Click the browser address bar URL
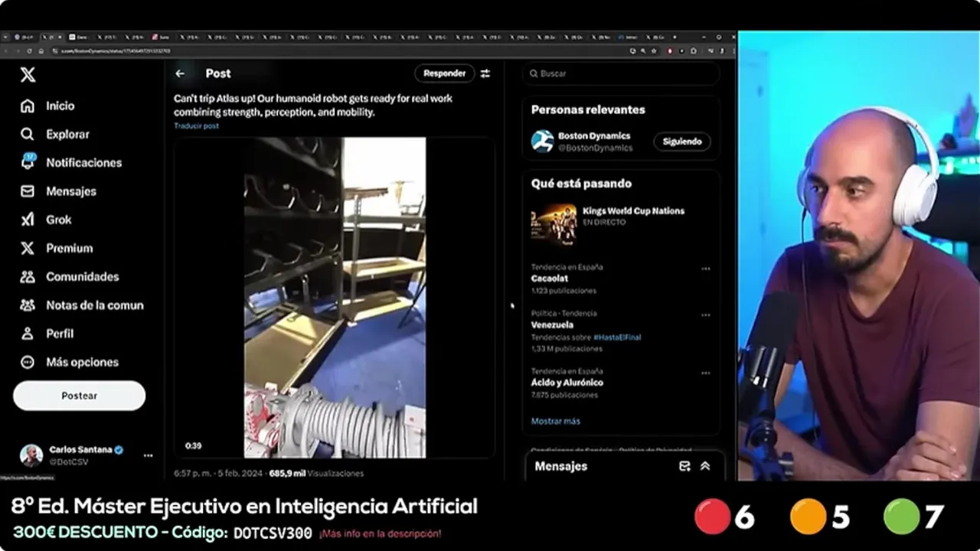980x551 pixels. coord(115,51)
